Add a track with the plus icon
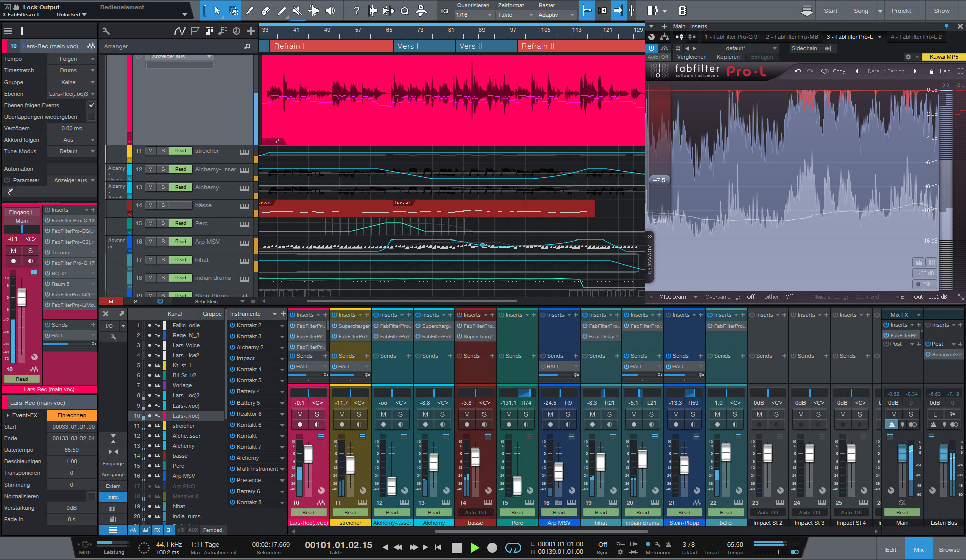 (x=251, y=31)
